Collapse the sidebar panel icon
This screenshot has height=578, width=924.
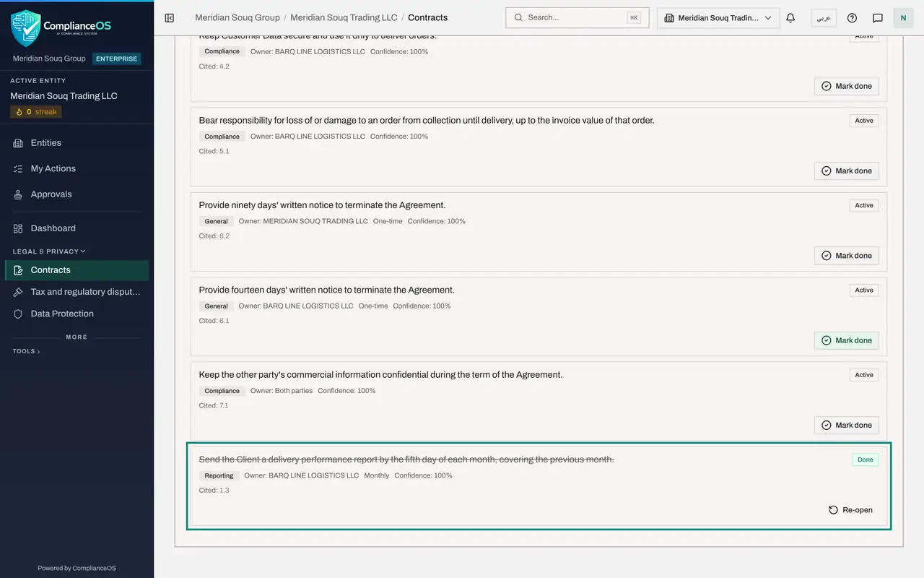(x=170, y=17)
